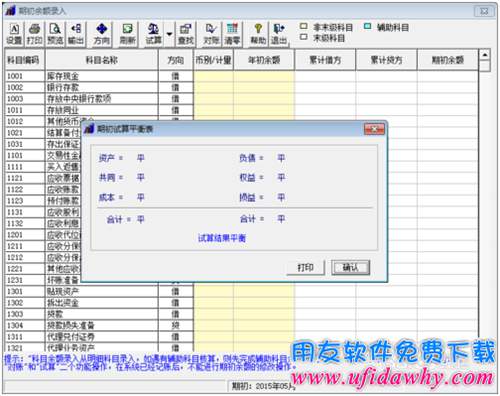500x396 pixels.
Task: Select row 1002 银行存款
Action: pyautogui.click(x=242, y=87)
